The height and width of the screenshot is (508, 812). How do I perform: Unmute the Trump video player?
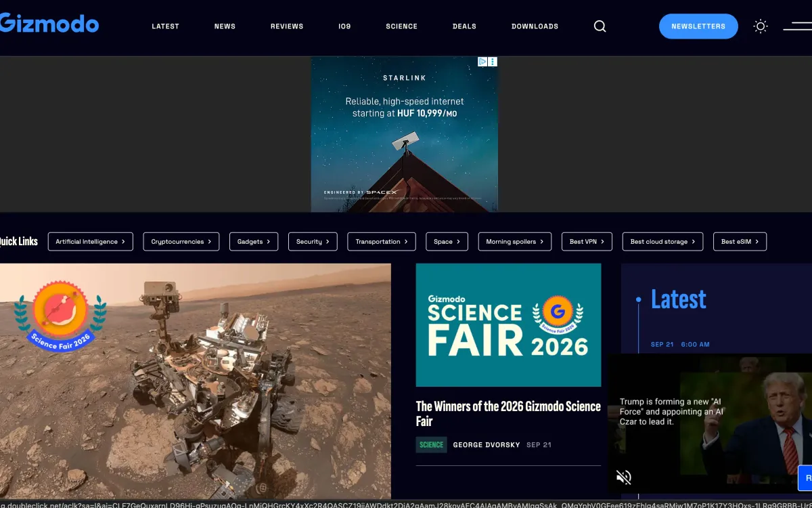point(624,477)
